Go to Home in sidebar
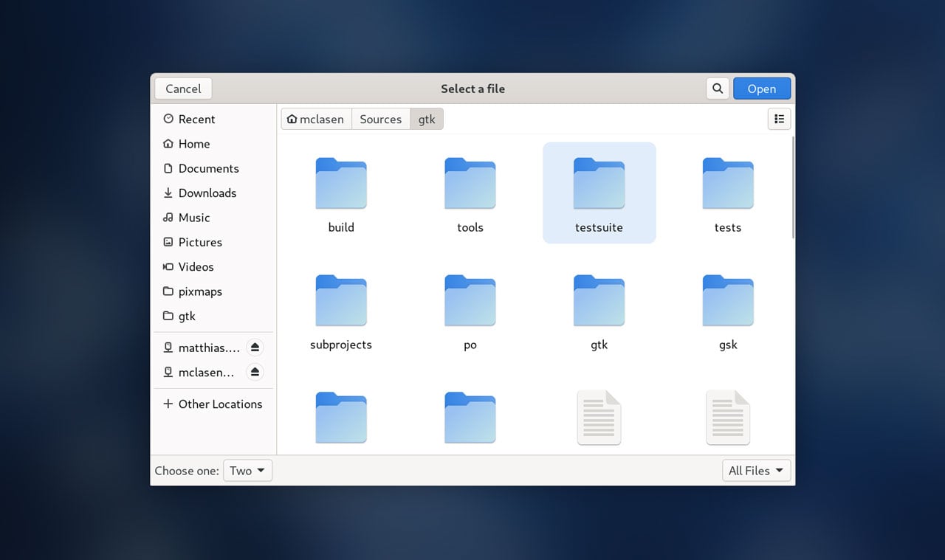 coord(213,144)
